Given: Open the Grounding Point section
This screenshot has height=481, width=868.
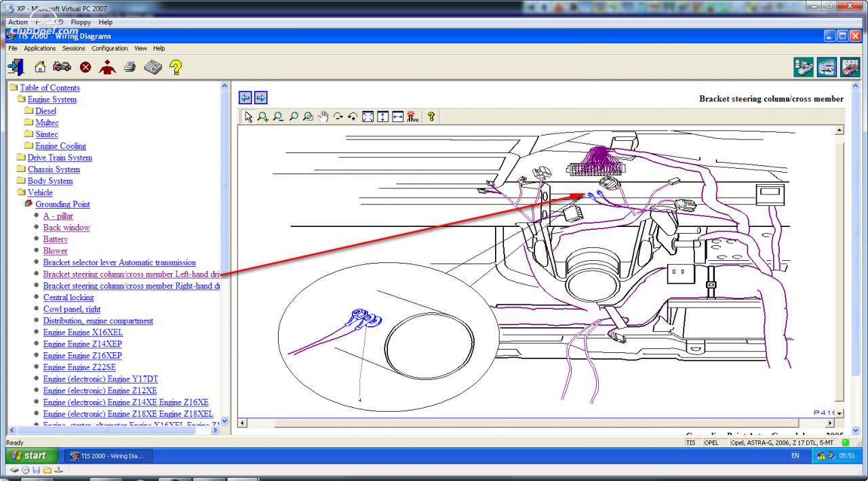Looking at the screenshot, I should (x=62, y=204).
